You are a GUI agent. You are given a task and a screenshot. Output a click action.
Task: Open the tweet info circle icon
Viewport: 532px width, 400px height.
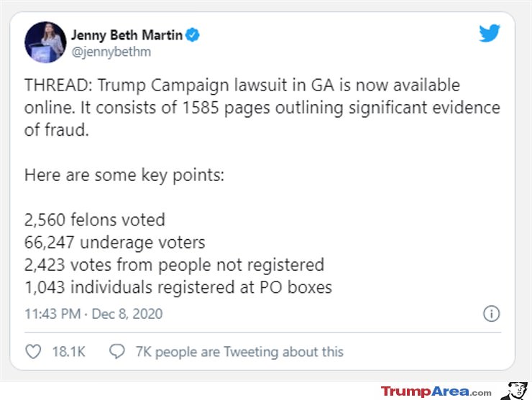click(x=491, y=314)
